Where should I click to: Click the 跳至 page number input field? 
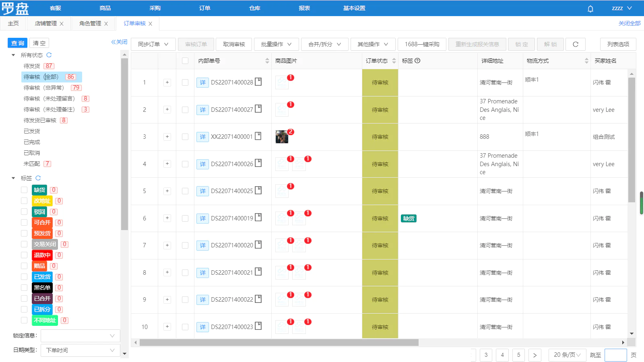point(615,355)
